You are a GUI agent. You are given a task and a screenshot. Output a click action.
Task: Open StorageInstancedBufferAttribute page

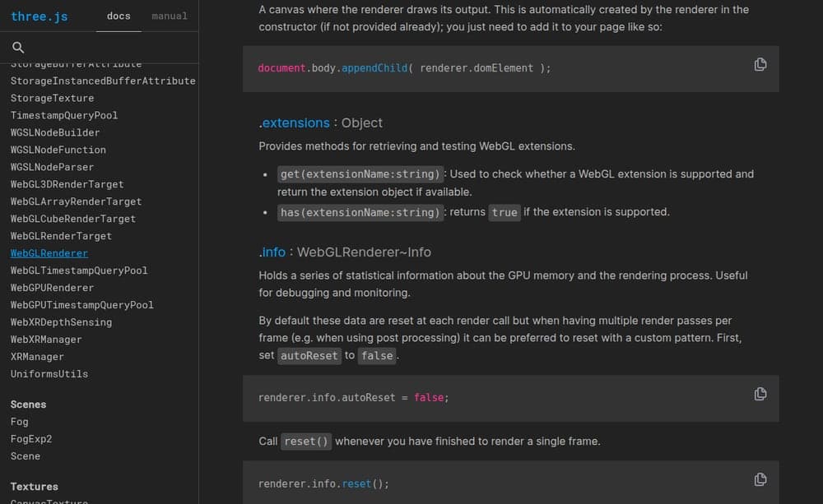pyautogui.click(x=103, y=81)
